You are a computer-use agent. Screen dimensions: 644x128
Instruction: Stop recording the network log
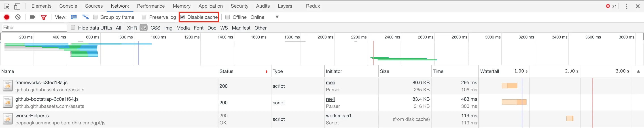click(x=7, y=17)
